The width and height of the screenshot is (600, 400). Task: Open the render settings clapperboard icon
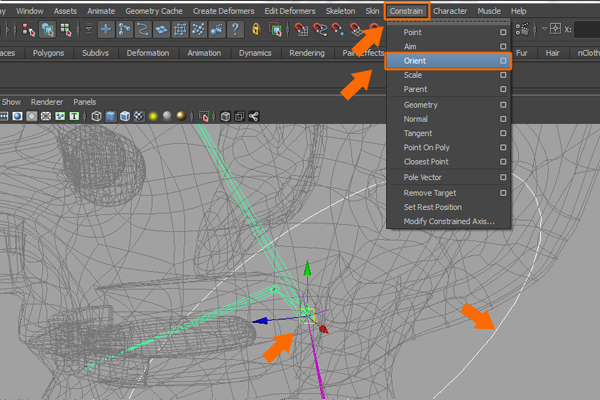pos(522,29)
